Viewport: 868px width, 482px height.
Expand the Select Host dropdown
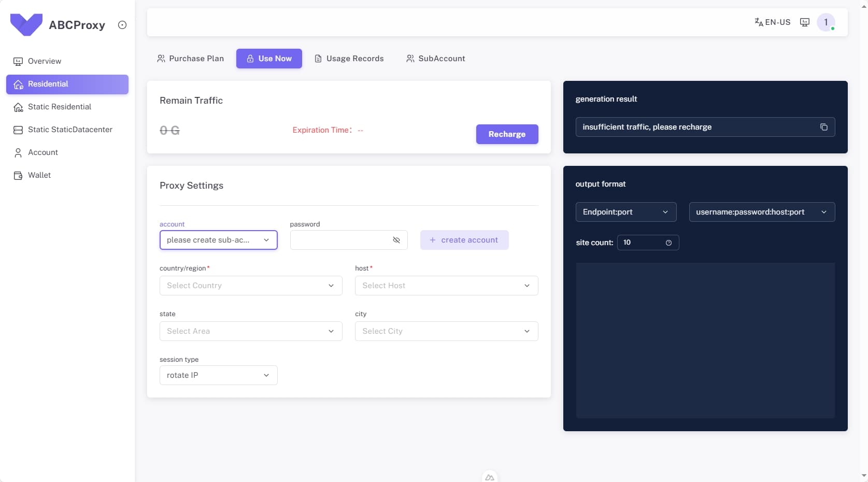coord(446,286)
